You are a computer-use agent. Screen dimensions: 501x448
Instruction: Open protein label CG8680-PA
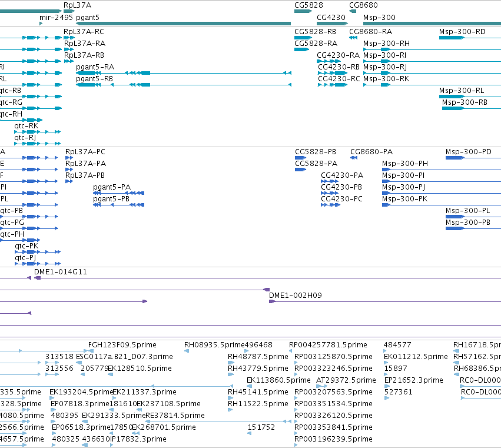pyautogui.click(x=371, y=152)
